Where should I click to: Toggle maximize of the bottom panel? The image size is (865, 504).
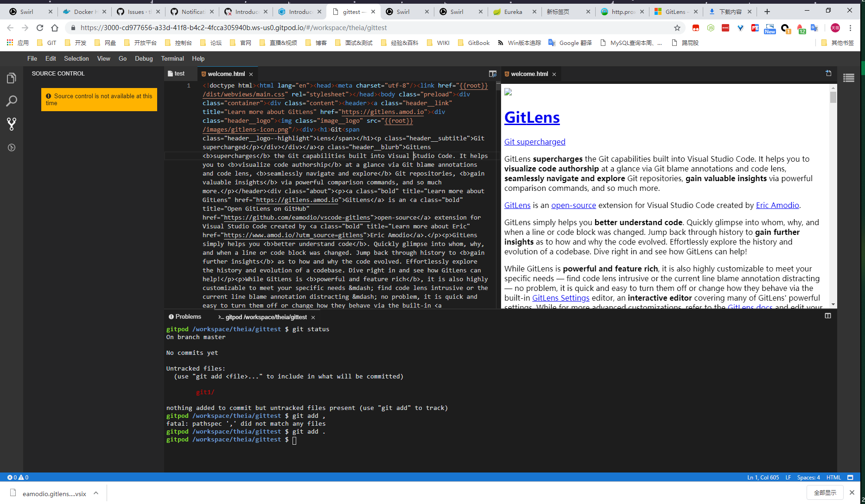(x=828, y=316)
